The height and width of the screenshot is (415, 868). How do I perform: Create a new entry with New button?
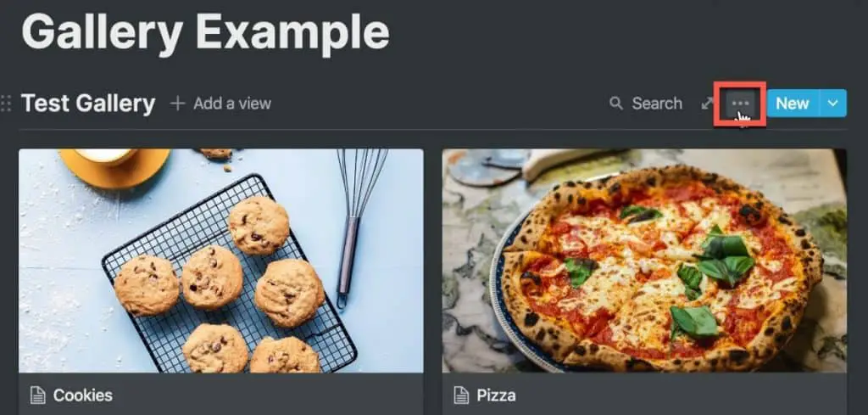[x=793, y=104]
